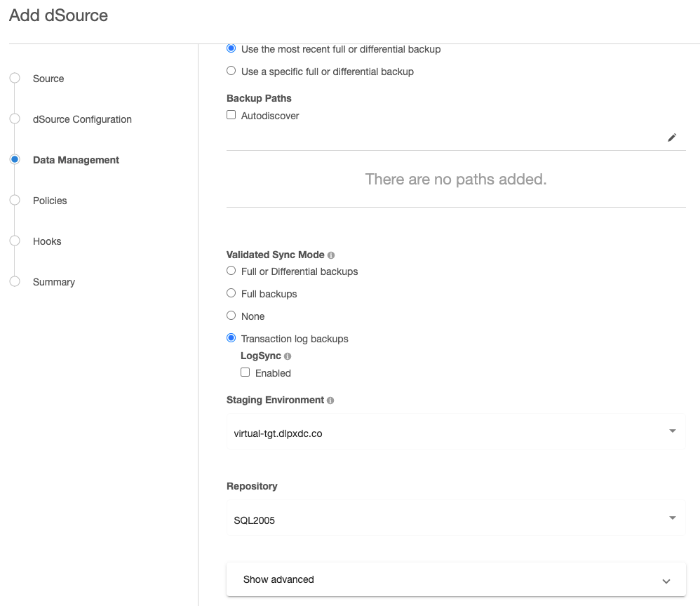Click the Source step label
Viewport: 700px width, 606px height.
pos(48,78)
